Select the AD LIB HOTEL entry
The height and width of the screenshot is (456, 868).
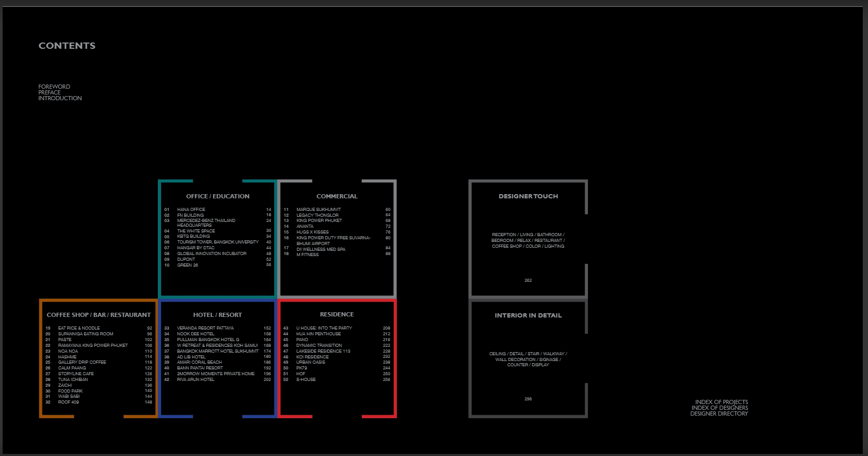pos(191,357)
